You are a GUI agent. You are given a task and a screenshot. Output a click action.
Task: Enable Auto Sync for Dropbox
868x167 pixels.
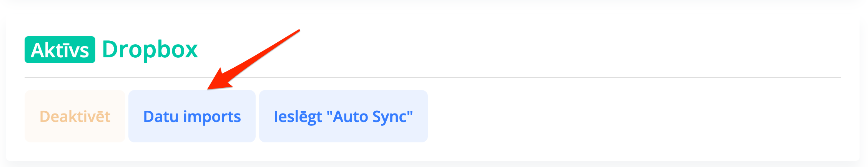(343, 116)
